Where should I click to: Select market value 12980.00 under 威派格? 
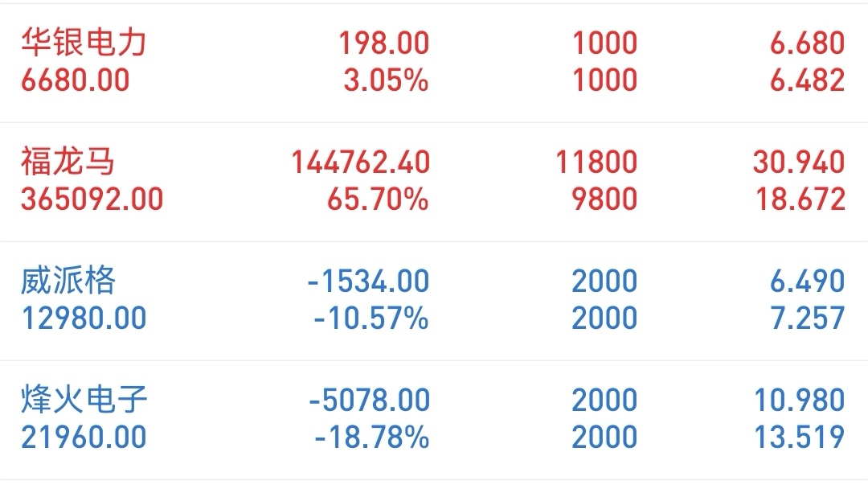(84, 318)
